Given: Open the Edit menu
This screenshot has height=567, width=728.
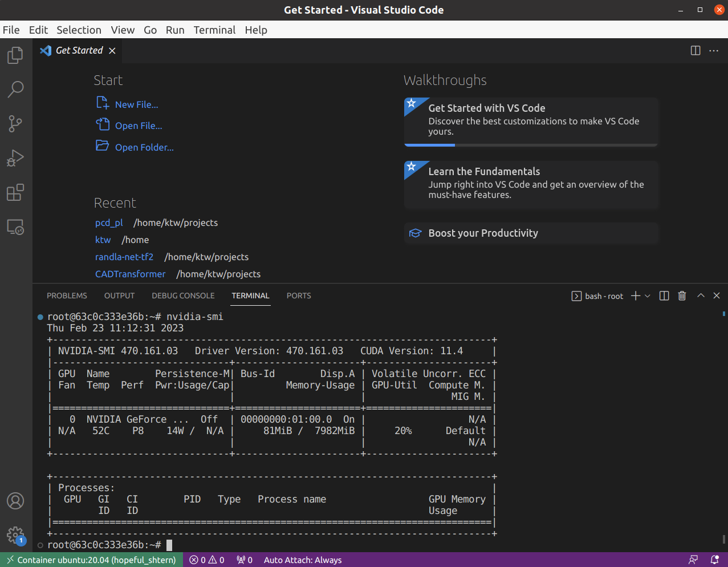Looking at the screenshot, I should pos(38,30).
